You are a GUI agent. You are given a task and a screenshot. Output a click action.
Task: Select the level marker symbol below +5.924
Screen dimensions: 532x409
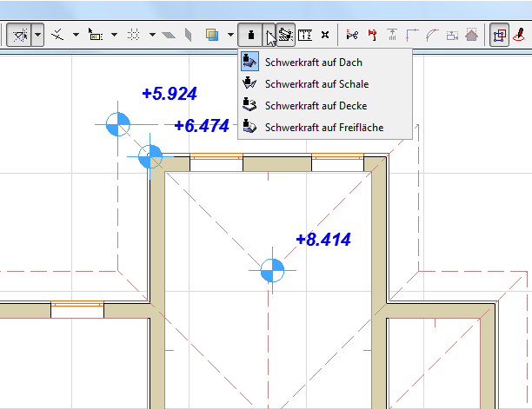(117, 124)
